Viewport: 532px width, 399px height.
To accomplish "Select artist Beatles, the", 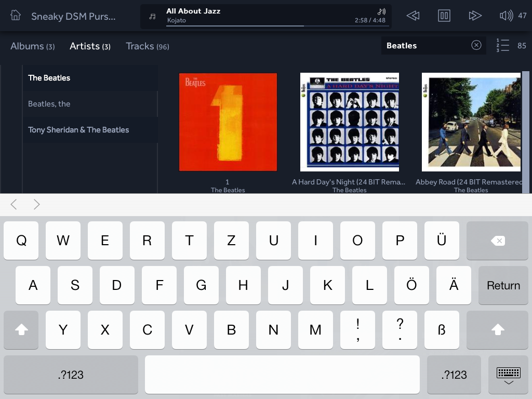I will click(90, 104).
